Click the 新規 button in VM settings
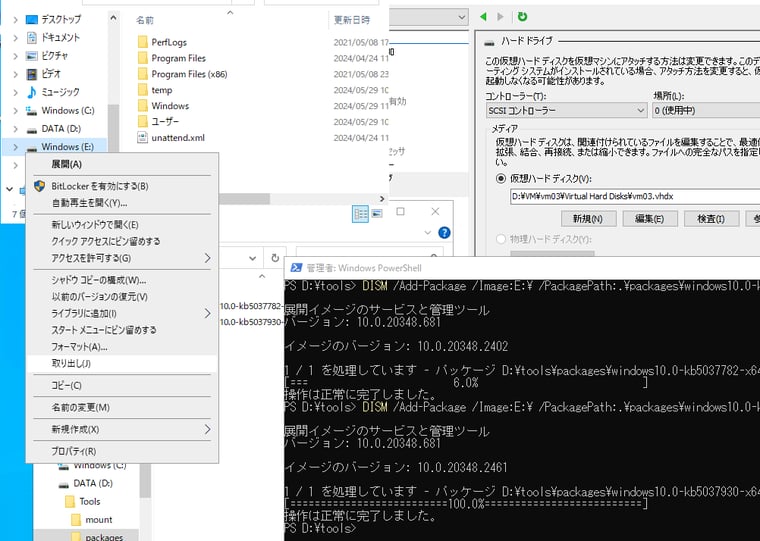 click(x=588, y=219)
